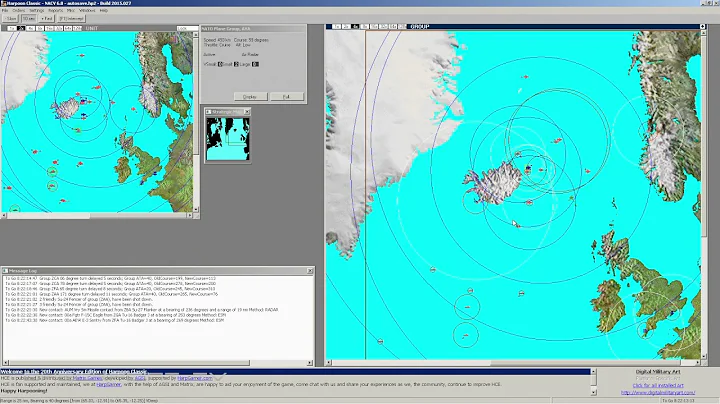Click the Message Log window icon
The image size is (720, 404).
(x=6, y=271)
